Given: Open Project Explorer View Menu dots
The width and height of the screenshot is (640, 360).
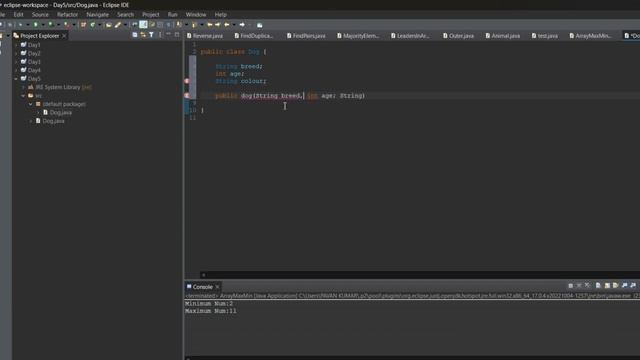Looking at the screenshot, I should click(160, 35).
